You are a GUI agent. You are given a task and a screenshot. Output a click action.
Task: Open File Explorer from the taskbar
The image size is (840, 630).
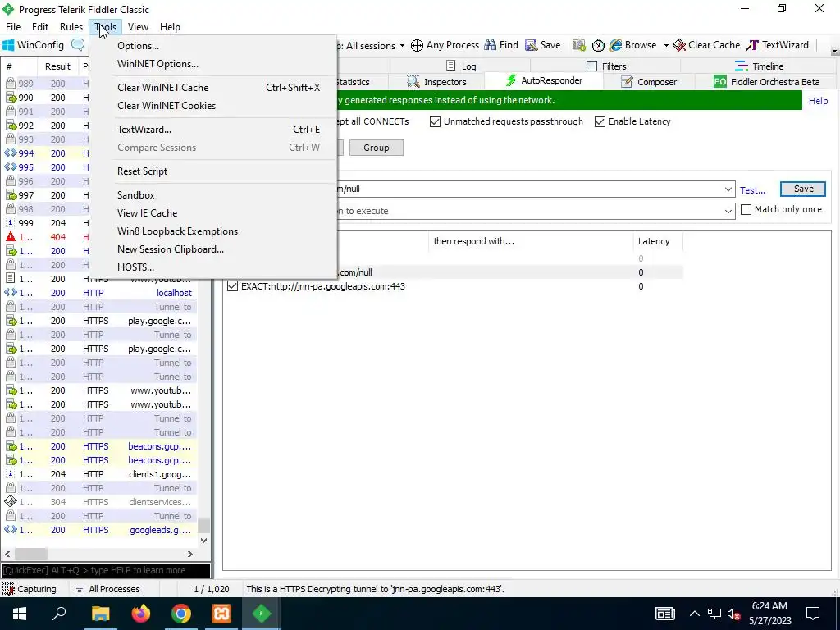[100, 614]
